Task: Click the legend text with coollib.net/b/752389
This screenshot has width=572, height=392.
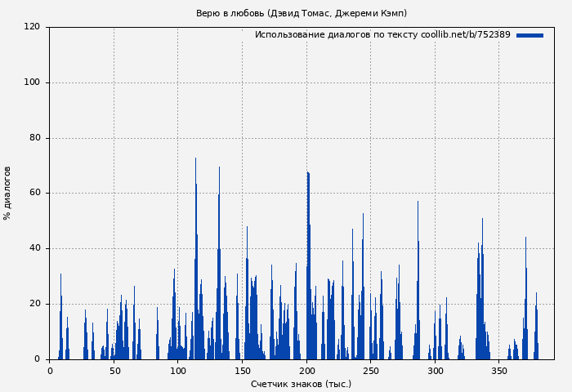Action: (382, 35)
